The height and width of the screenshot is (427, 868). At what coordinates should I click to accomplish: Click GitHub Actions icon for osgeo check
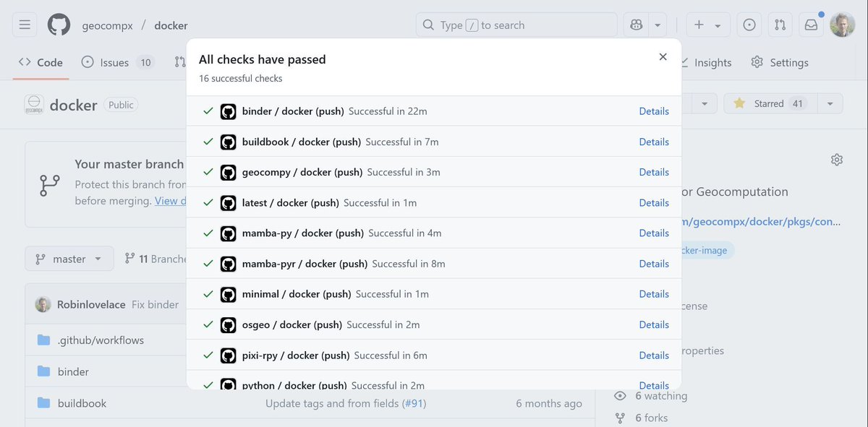coord(229,325)
